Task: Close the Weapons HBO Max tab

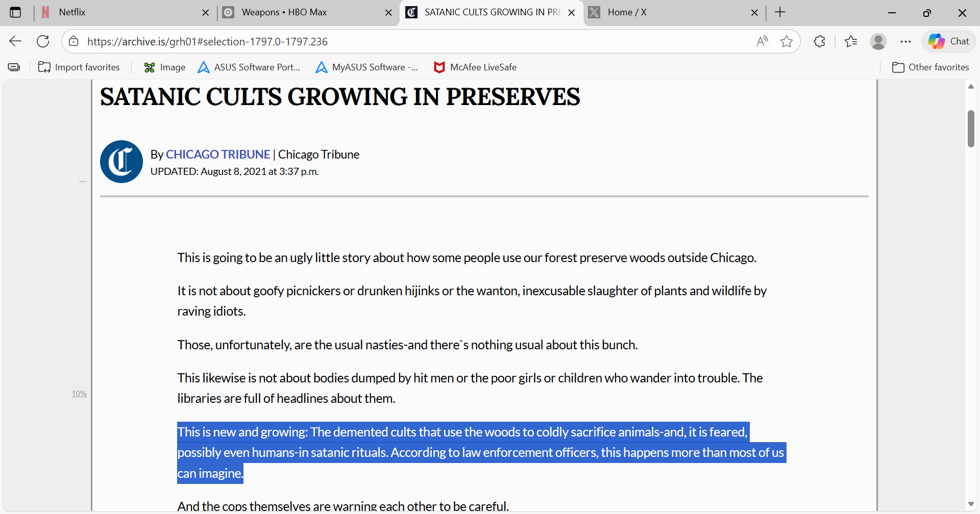Action: point(388,13)
